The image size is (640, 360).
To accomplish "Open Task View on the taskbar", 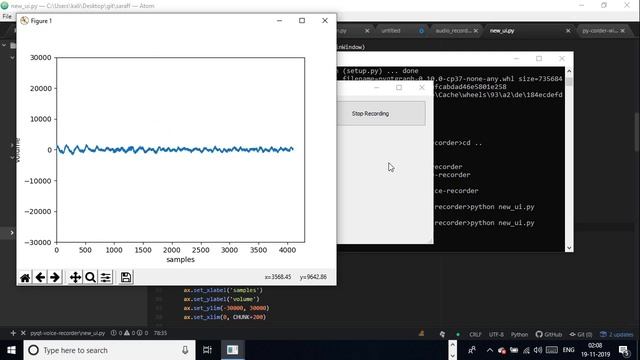I will [207, 350].
